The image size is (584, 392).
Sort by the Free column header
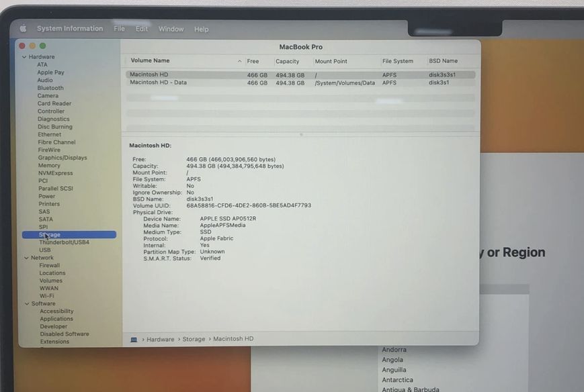pos(253,61)
